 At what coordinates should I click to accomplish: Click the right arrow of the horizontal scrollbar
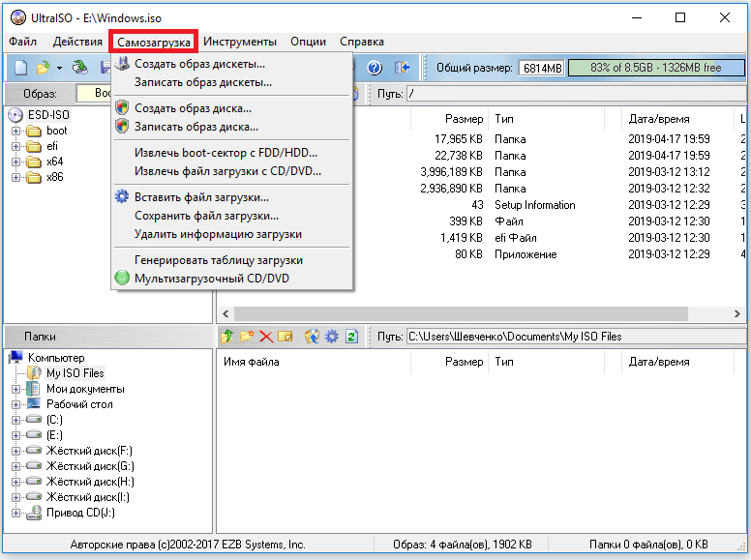click(x=737, y=313)
